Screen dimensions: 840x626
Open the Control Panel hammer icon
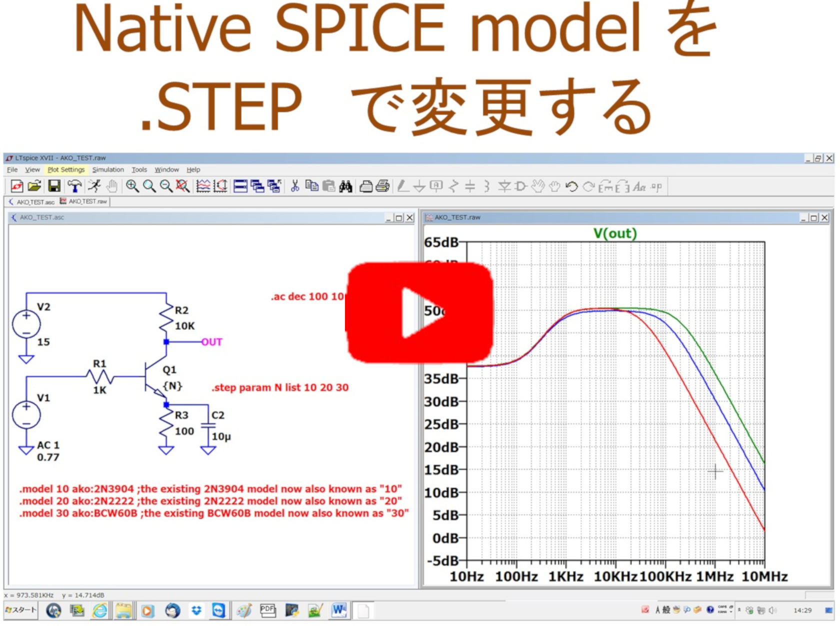pos(74,186)
